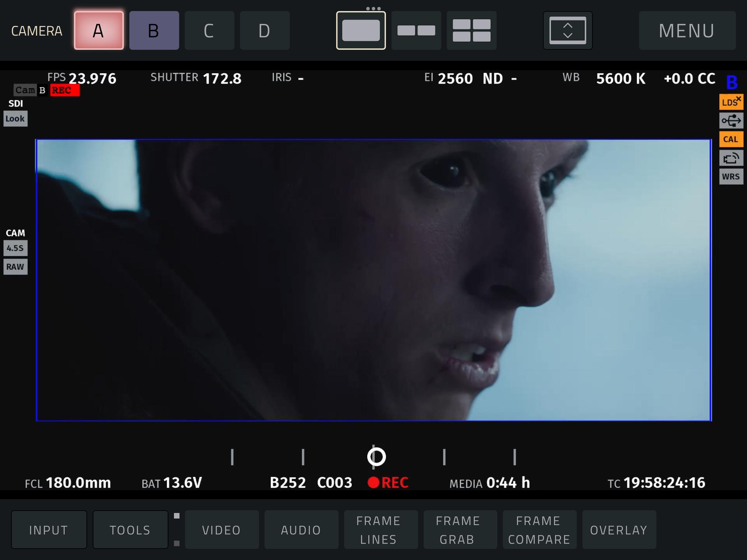Screen dimensions: 747x560
Task: Toggle the SDI Look badge
Action: [x=15, y=119]
